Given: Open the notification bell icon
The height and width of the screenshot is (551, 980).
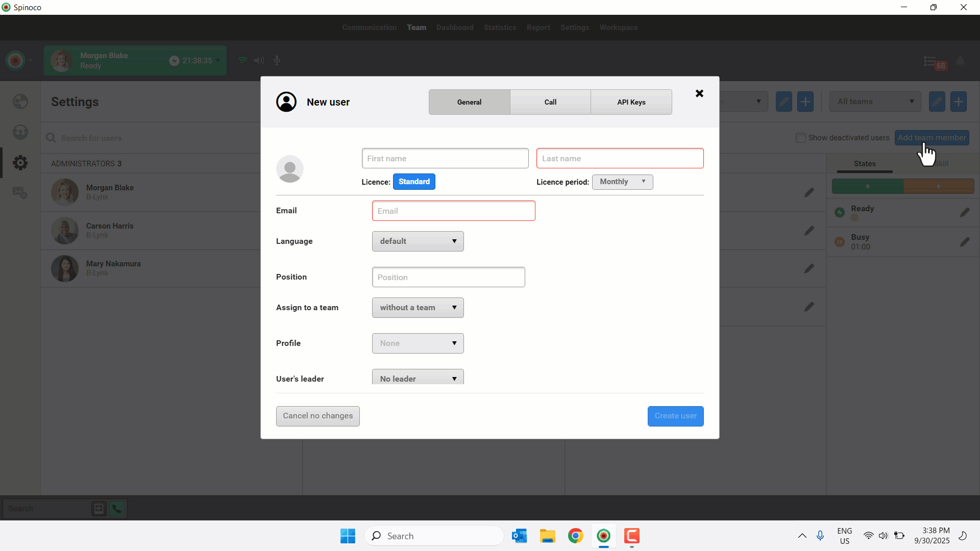Looking at the screenshot, I should (960, 62).
